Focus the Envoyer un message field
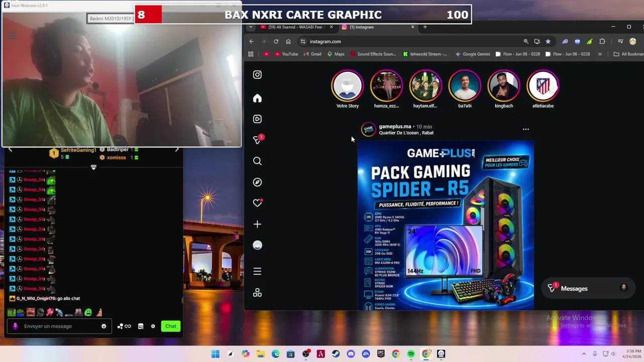This screenshot has height=362, width=644. click(59, 326)
